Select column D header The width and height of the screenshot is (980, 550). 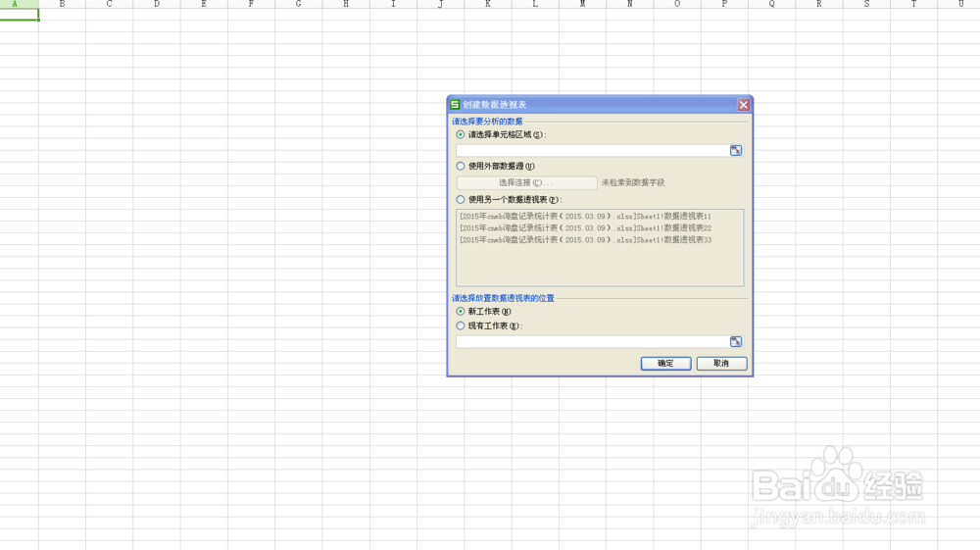[156, 4]
